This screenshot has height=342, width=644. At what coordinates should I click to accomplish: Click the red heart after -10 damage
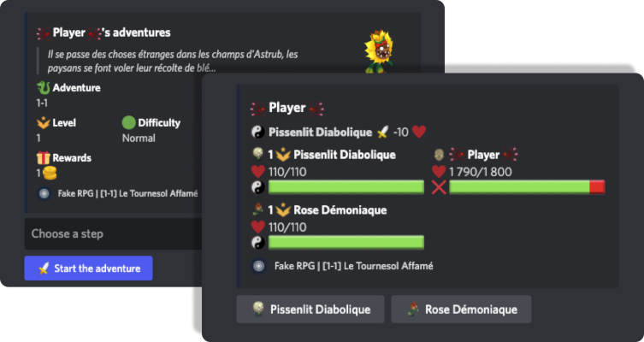click(x=418, y=132)
